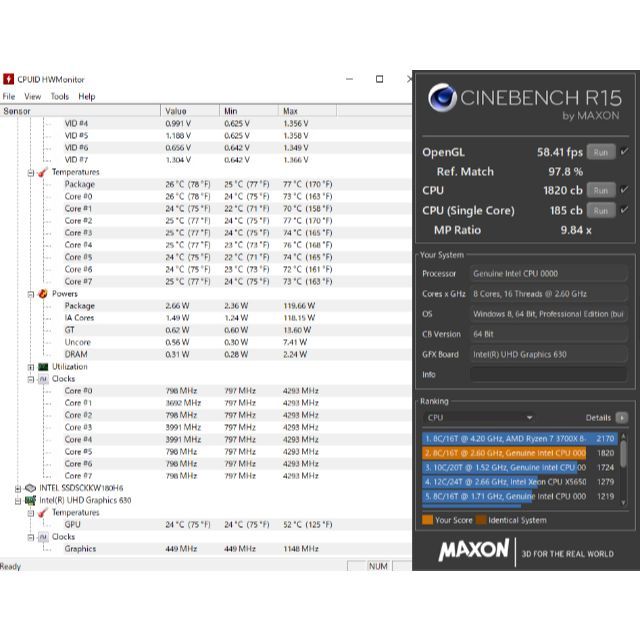Click the MAXON logo at bottom
Image resolution: width=640 pixels, height=640 pixels.
tap(473, 550)
